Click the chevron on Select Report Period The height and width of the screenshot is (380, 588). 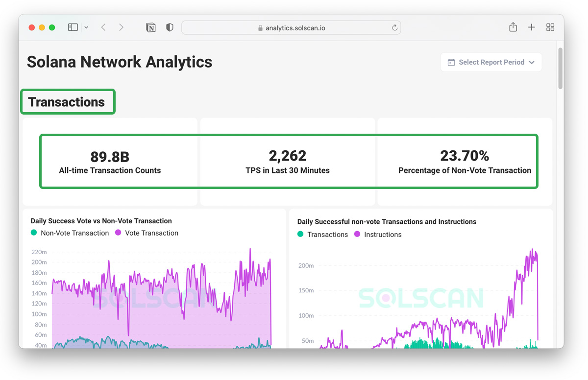pyautogui.click(x=532, y=63)
